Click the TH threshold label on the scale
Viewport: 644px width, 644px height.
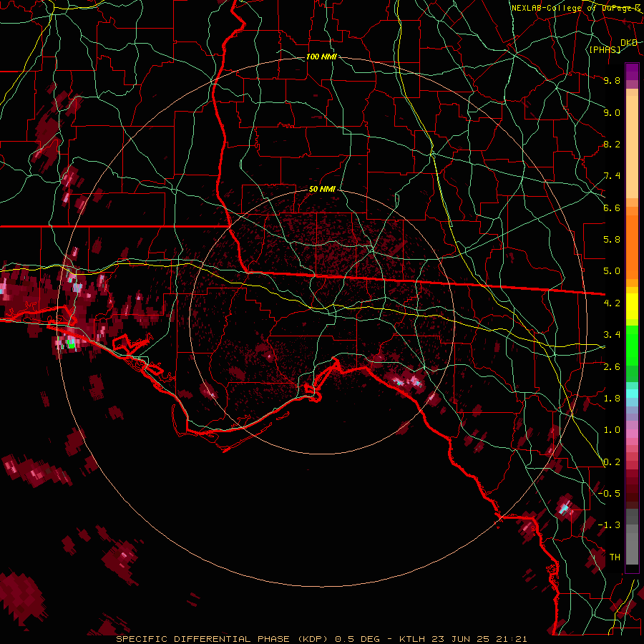(x=615, y=557)
